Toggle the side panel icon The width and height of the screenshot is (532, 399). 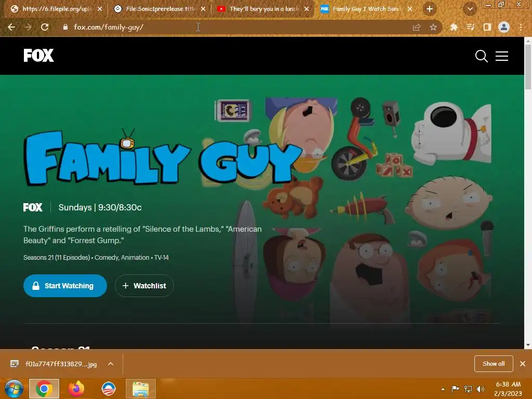point(487,27)
